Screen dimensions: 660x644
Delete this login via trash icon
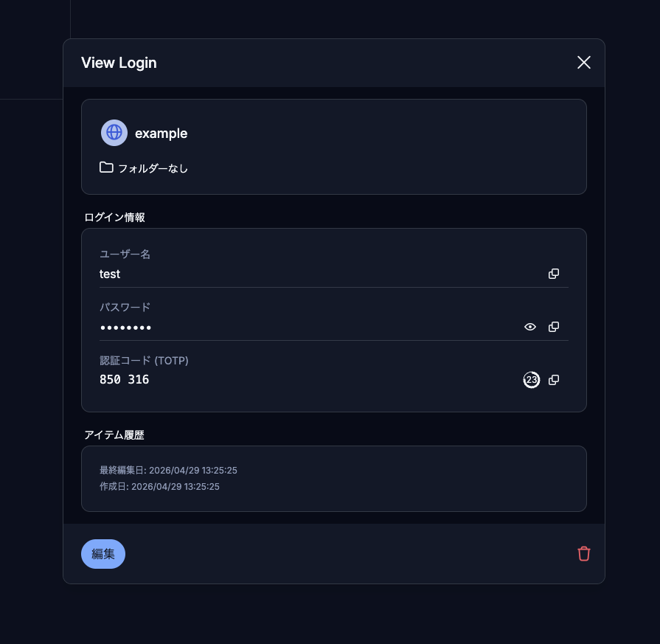point(584,554)
